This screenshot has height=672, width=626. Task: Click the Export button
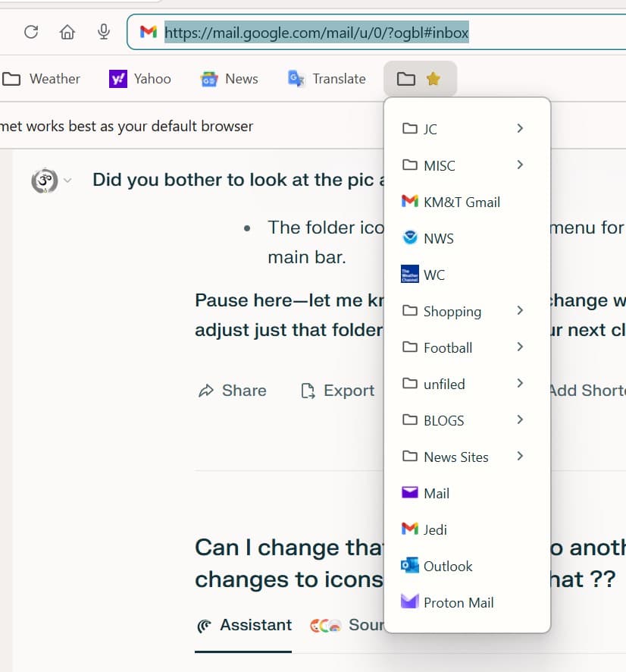[337, 391]
